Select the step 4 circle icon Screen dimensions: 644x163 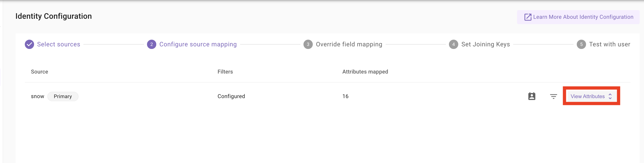(453, 44)
